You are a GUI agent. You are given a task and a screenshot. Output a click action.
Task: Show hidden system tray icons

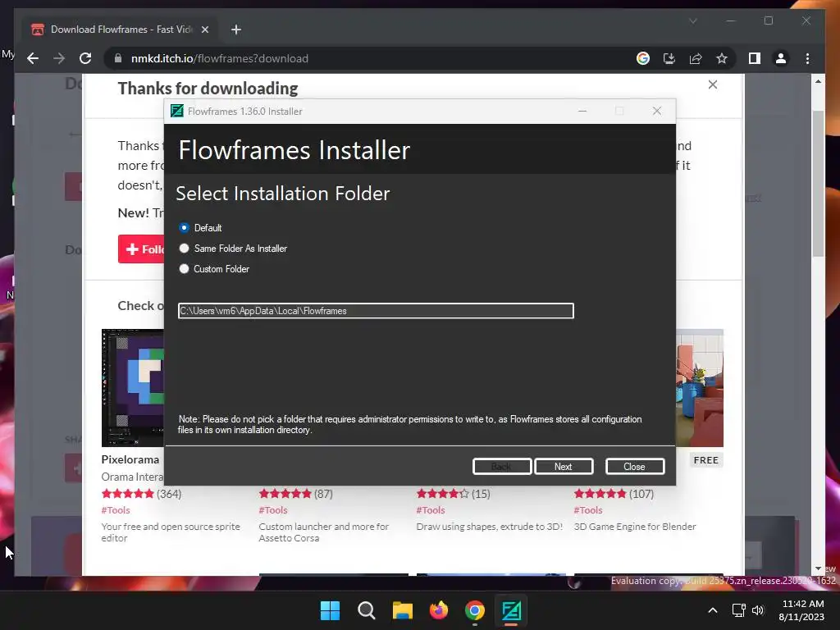point(713,610)
